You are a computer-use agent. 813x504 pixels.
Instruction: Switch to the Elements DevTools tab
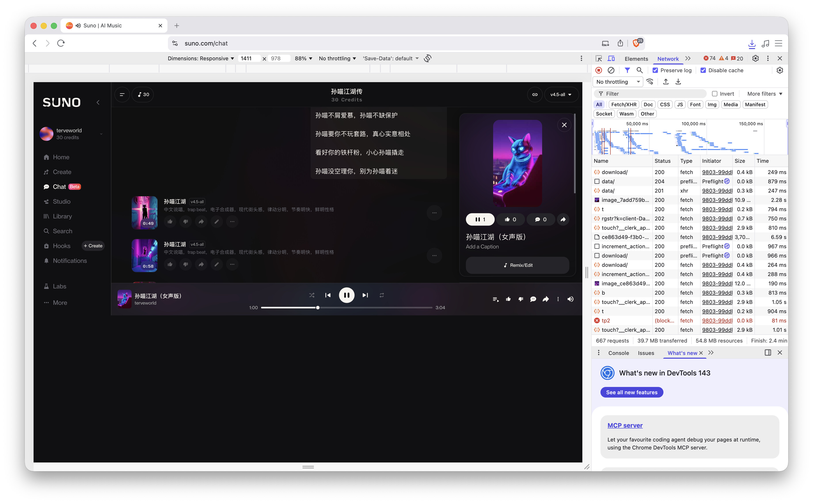point(636,59)
